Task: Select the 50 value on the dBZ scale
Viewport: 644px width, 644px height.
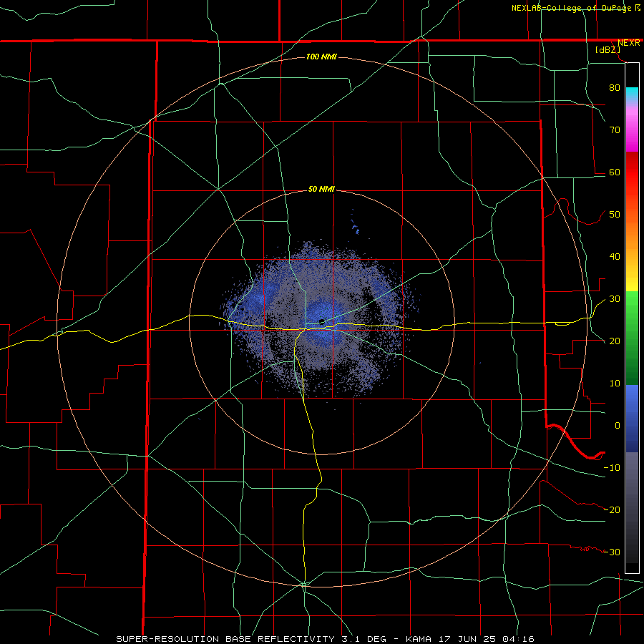Action: point(615,215)
